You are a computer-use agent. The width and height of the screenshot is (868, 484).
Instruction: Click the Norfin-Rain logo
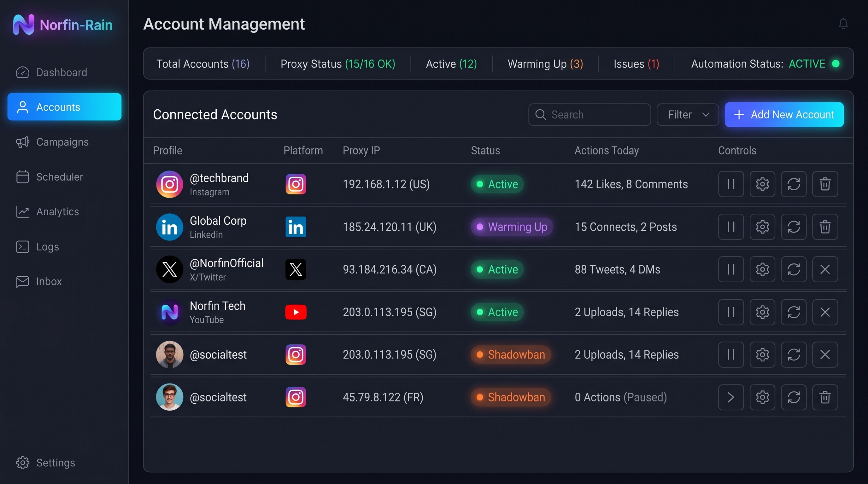tap(63, 25)
